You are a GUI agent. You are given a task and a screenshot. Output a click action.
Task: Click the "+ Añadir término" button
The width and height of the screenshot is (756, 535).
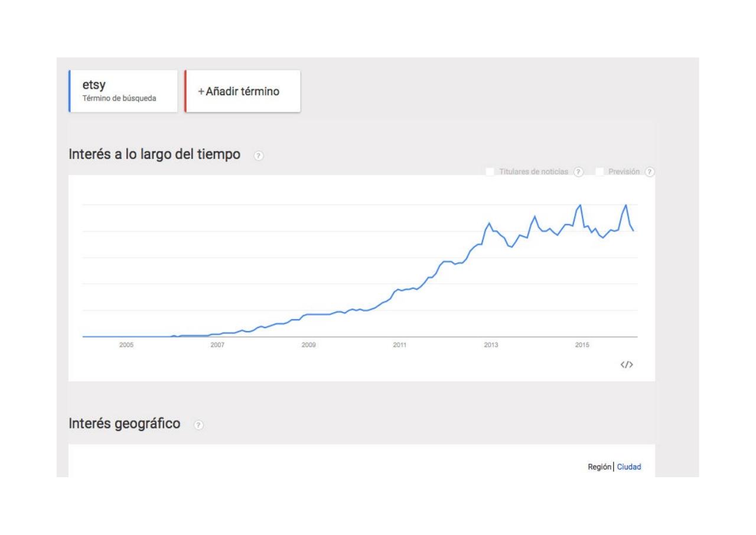243,92
